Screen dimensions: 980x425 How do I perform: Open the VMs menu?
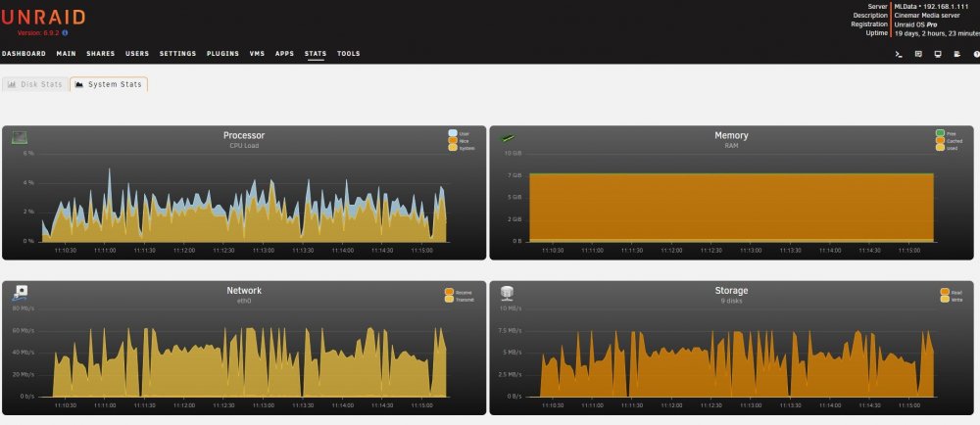257,54
